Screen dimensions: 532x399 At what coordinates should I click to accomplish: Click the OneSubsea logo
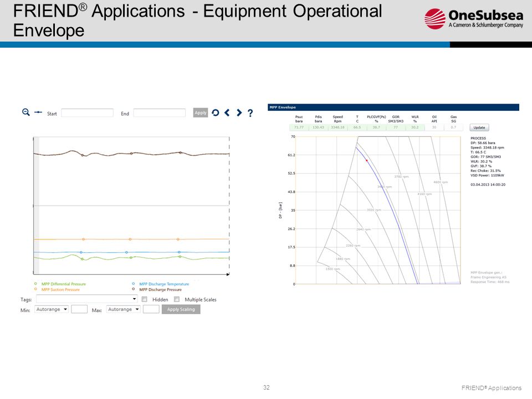474,19
